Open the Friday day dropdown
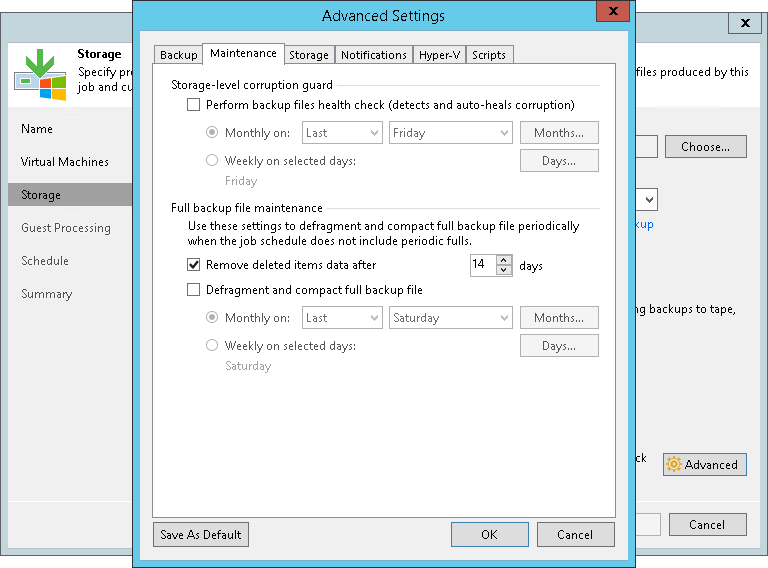The image size is (768, 568). 451,133
